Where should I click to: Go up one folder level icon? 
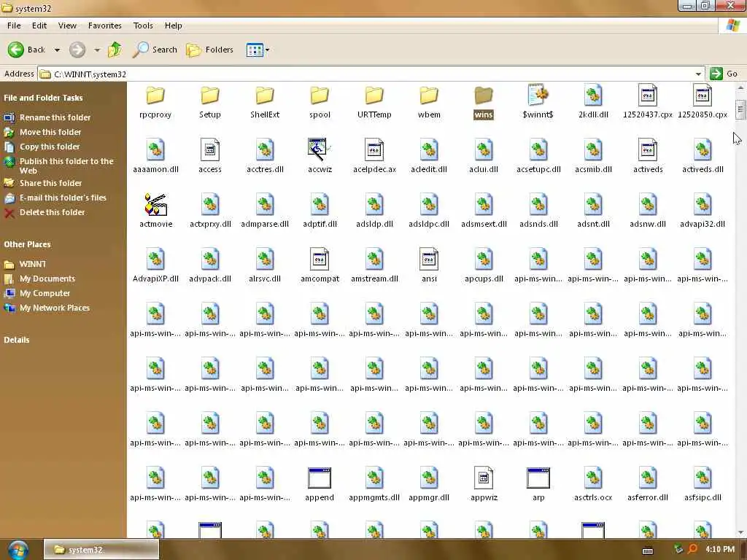[115, 50]
